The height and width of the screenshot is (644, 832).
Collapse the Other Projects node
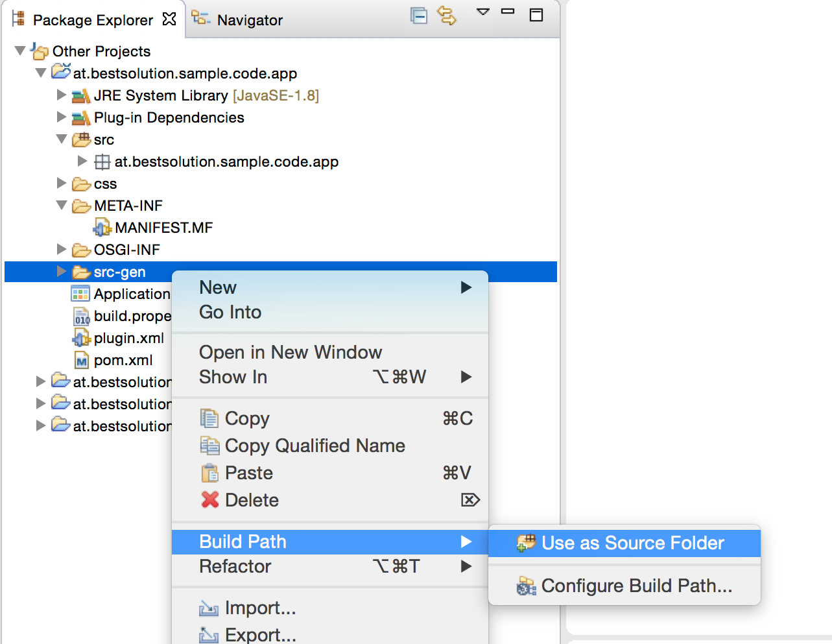tap(20, 51)
